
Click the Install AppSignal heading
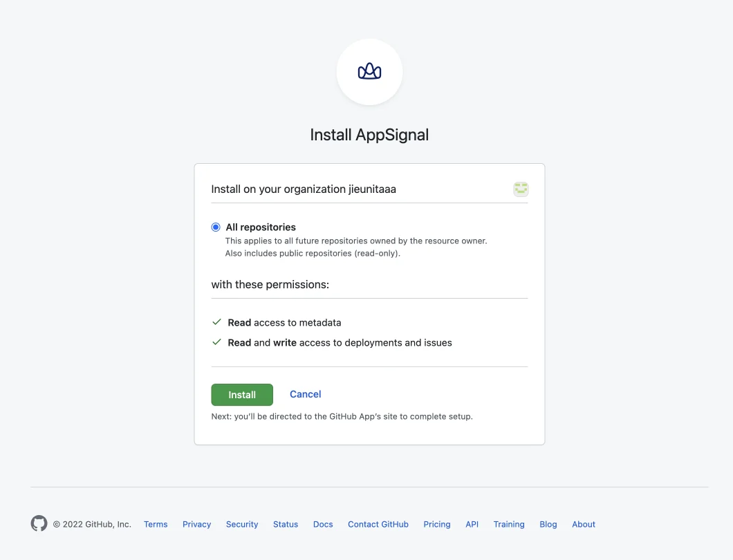coord(369,135)
